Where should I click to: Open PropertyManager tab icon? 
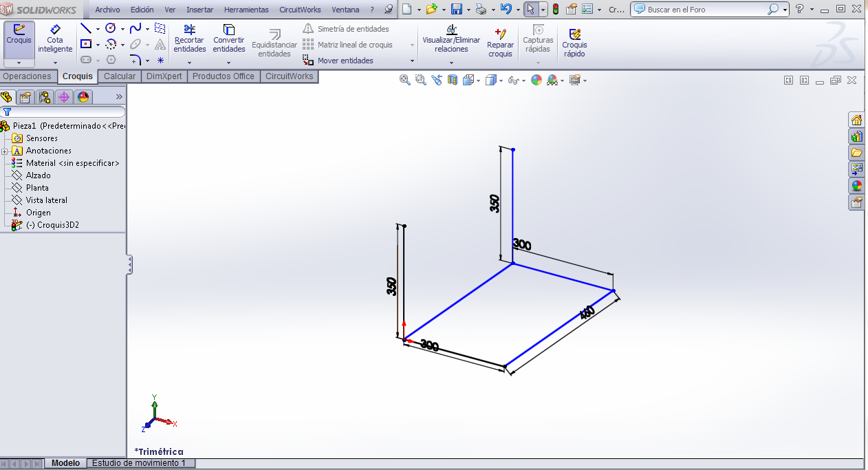coord(25,97)
